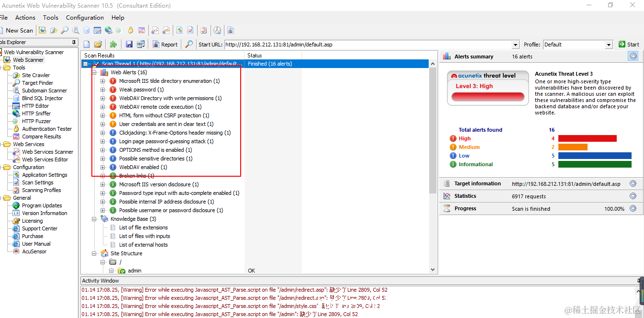644x318 pixels.
Task: Expand the Target information section
Action: [633, 183]
